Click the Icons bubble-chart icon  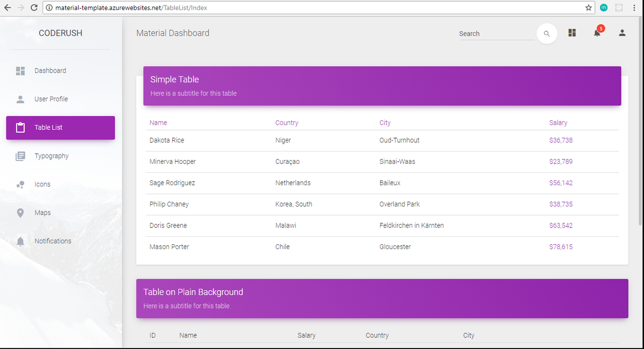[20, 184]
